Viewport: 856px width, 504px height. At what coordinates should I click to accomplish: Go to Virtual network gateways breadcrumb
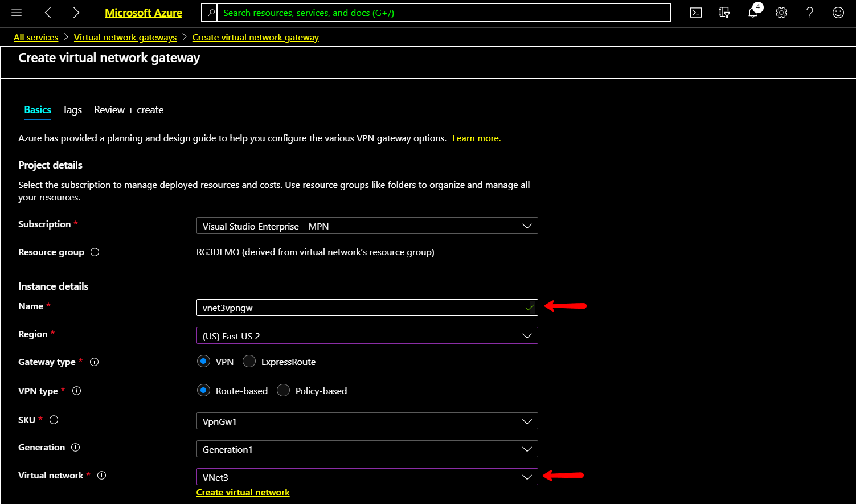click(125, 37)
